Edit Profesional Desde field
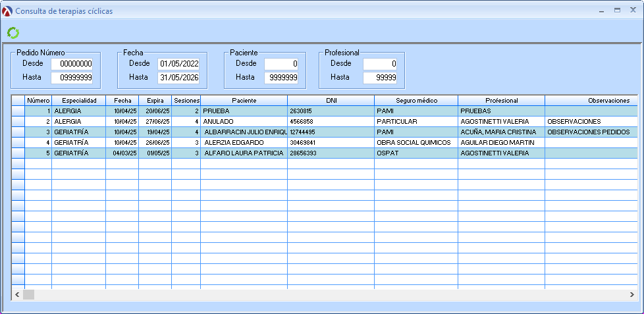644x314 pixels. pyautogui.click(x=380, y=64)
